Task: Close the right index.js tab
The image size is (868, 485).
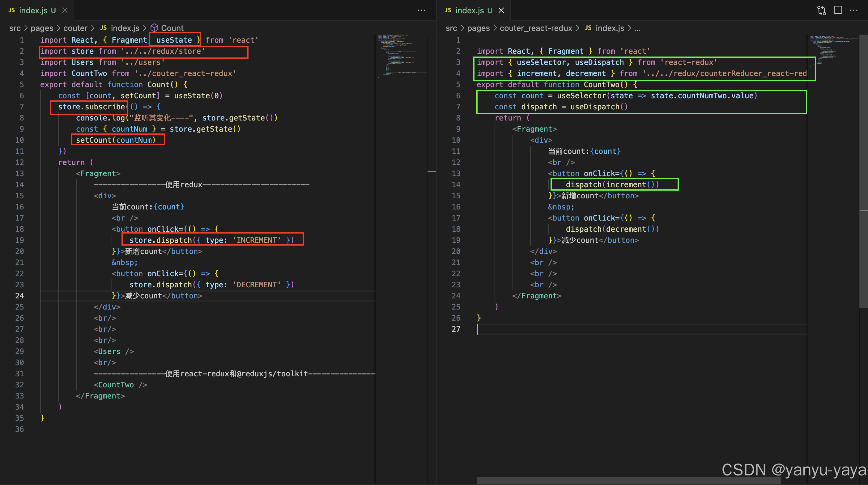Action: coord(501,11)
